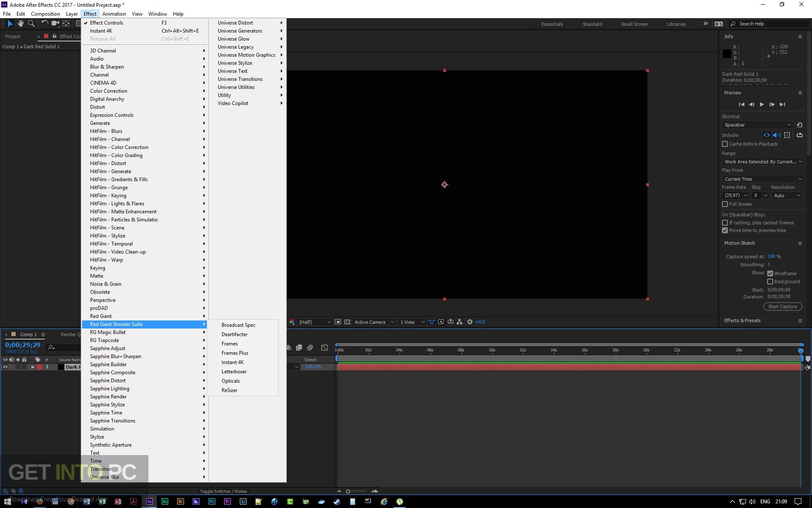Viewport: 812px width, 508px height.
Task: Check the Background show option
Action: tap(770, 282)
